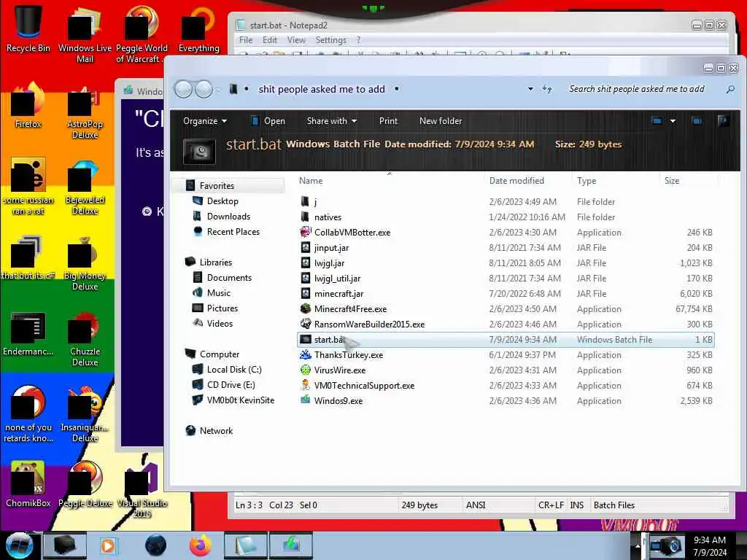Select CD Drive (E:)
The height and width of the screenshot is (560, 747).
click(231, 385)
